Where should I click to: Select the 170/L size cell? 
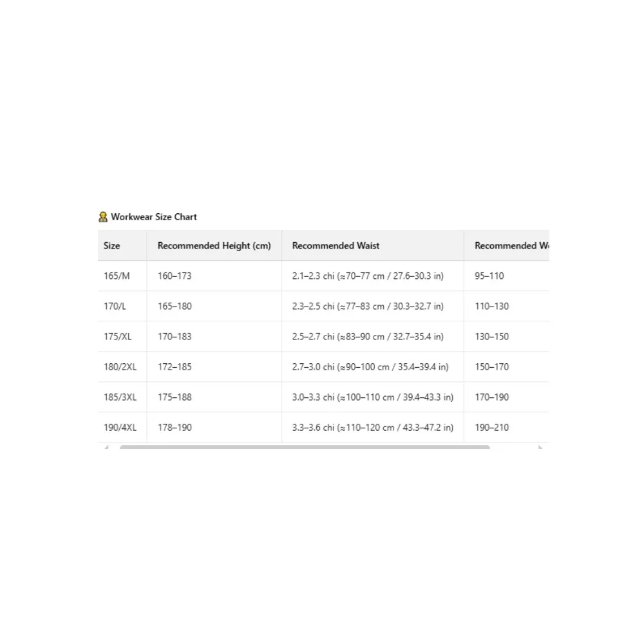point(115,306)
